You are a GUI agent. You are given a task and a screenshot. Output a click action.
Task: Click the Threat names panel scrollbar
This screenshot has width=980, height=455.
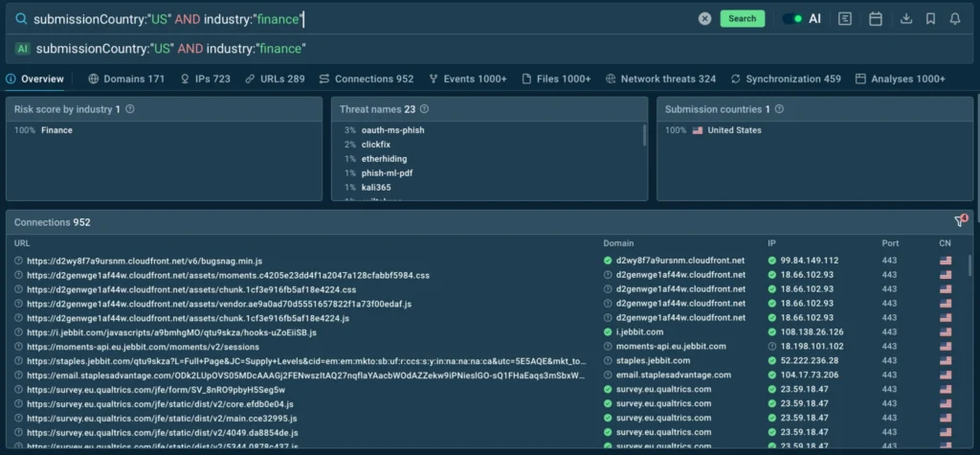tap(644, 134)
